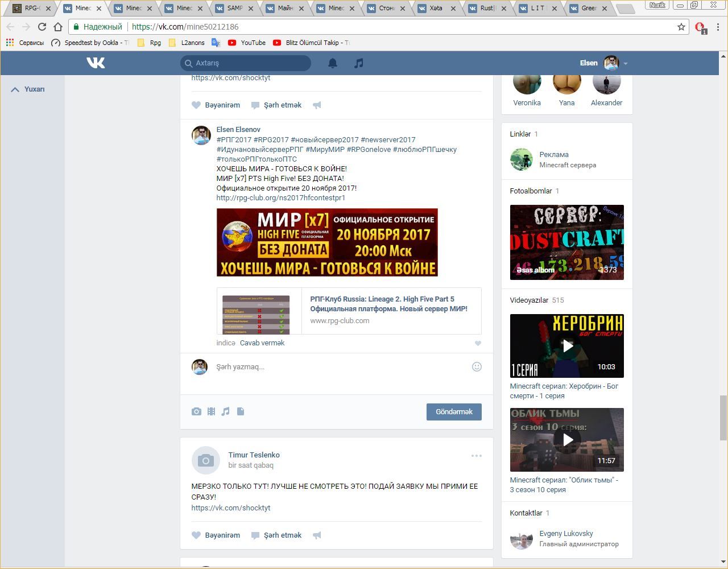The image size is (728, 569).
Task: Click the browser home icon
Action: (58, 27)
